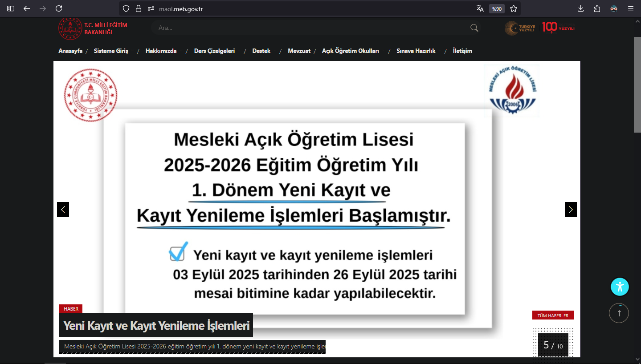The image size is (641, 364).
Task: Open the Sınava Hazırlık menu
Action: click(x=416, y=51)
